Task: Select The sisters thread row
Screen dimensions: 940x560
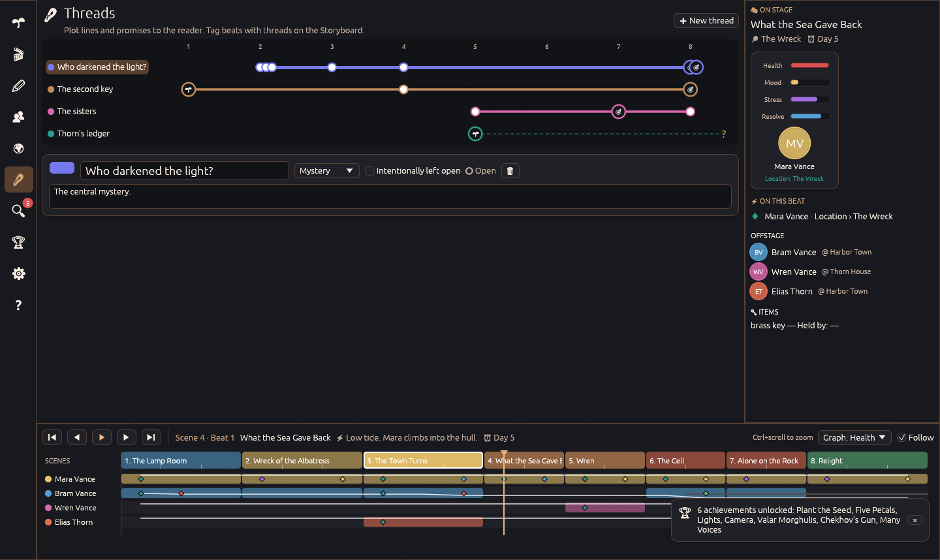Action: point(72,112)
